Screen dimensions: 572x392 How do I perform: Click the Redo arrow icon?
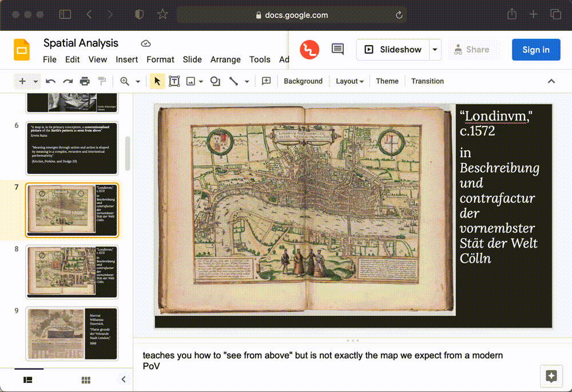67,81
